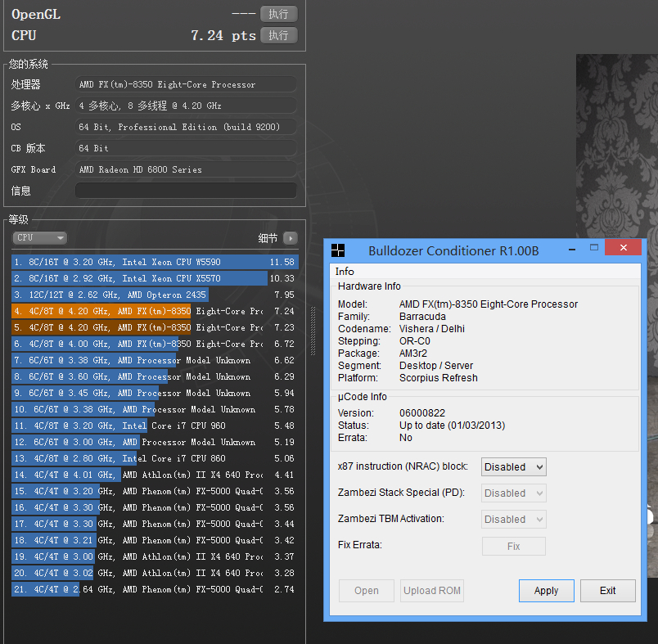This screenshot has width=658, height=644.
Task: Select ranking row 12 6C/6T at 3.00 GHz
Action: click(155, 442)
